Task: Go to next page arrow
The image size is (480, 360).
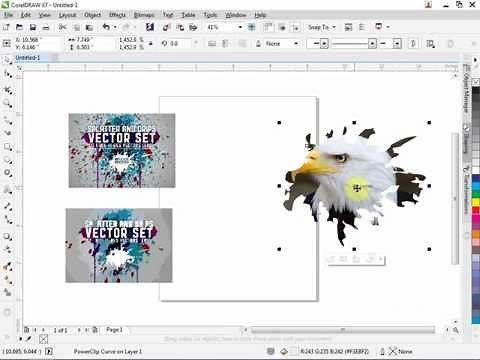Action: (79, 330)
